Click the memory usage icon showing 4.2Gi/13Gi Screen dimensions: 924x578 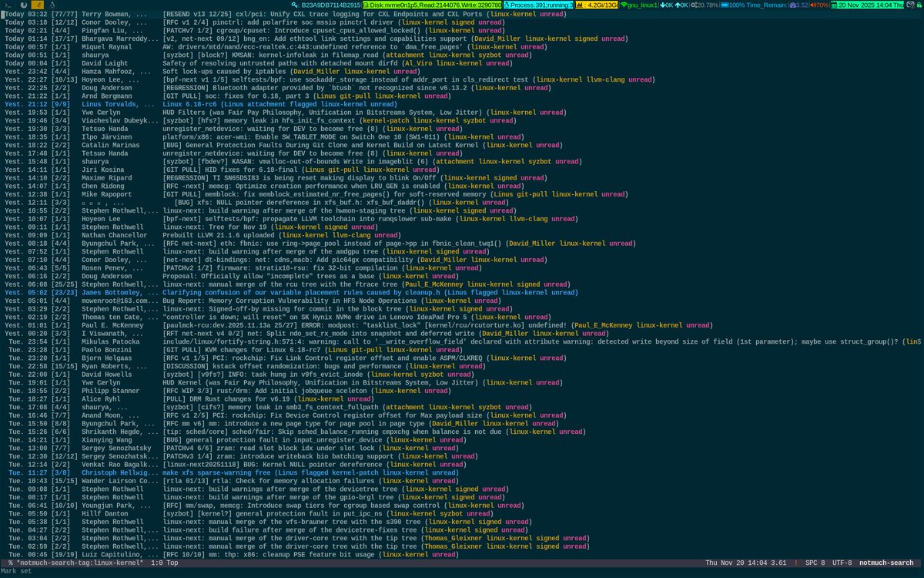[x=581, y=4]
